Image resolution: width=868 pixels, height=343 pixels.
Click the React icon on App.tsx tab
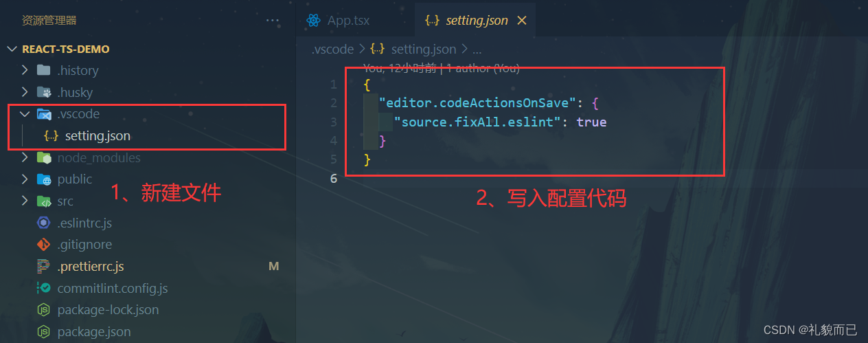tap(315, 21)
